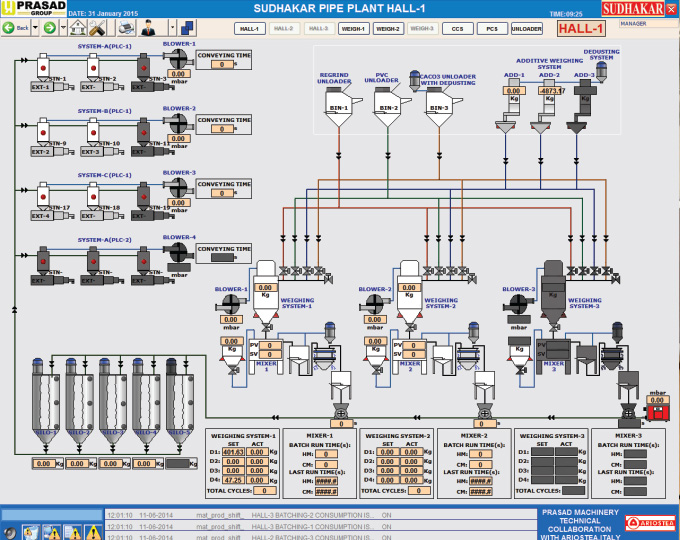Image resolution: width=680 pixels, height=540 pixels.
Task: Click the recycle bin warning icon
Action: click(x=32, y=532)
